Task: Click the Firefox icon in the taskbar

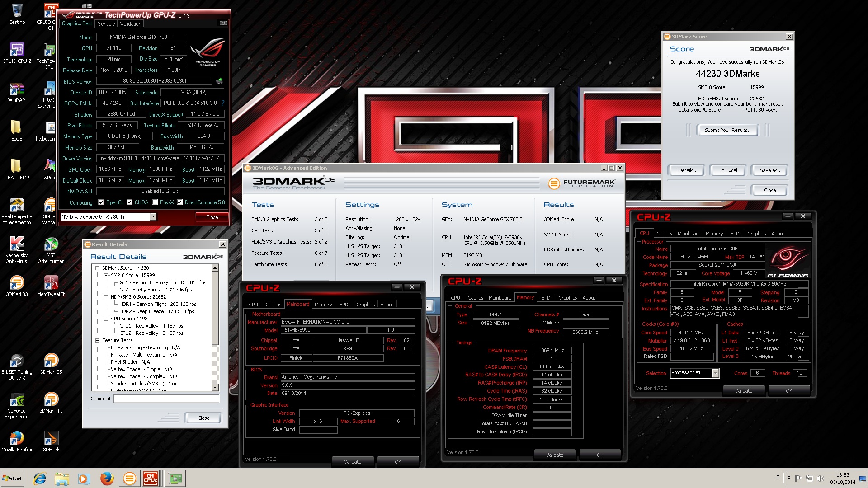Action: point(107,478)
